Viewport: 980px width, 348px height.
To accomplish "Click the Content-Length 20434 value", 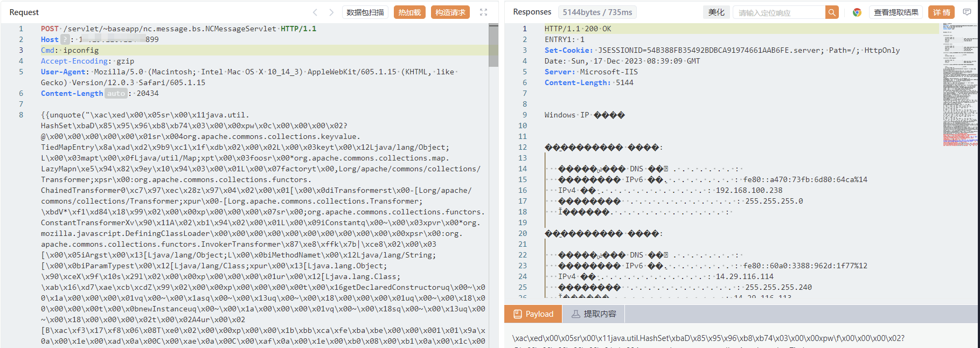I will [148, 93].
